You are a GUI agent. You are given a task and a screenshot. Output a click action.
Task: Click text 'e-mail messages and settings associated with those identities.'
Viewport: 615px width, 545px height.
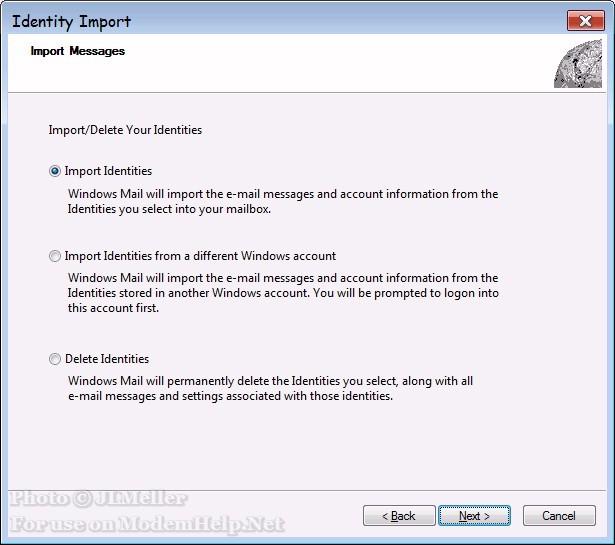click(230, 396)
